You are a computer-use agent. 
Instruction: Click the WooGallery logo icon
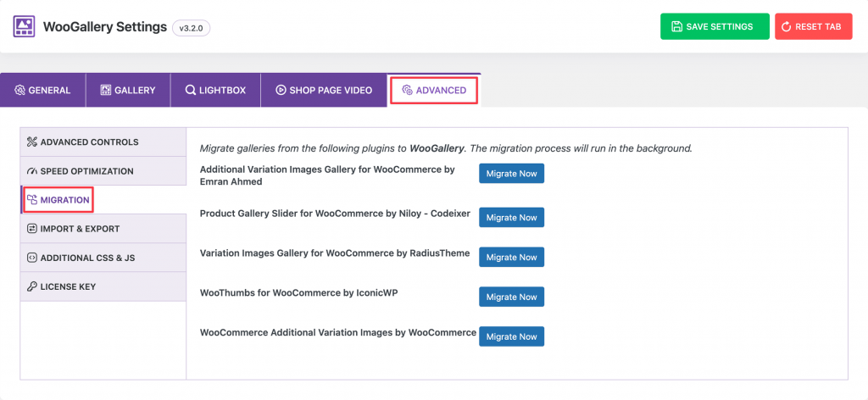pos(24,26)
